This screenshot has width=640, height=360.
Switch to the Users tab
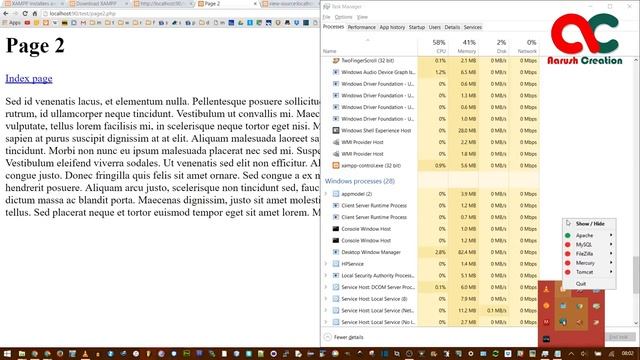[x=435, y=27]
